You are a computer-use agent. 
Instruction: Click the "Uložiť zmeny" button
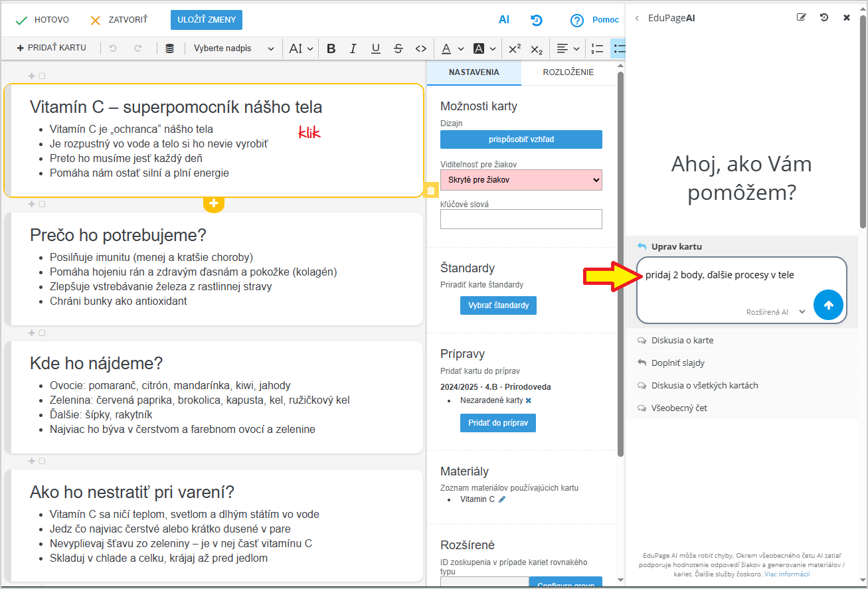pos(206,20)
